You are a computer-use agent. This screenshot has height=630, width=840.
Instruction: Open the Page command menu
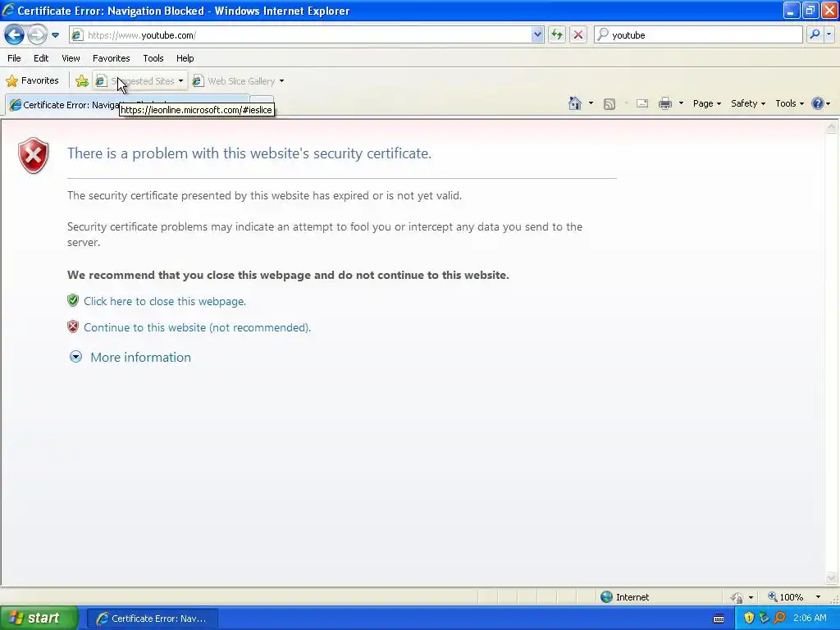coord(706,103)
